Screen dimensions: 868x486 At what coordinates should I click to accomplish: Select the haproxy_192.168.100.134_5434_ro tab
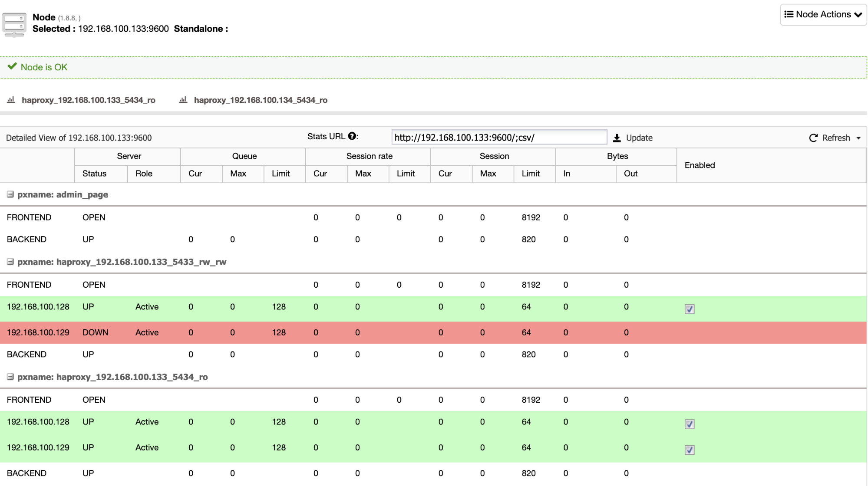[x=261, y=100]
